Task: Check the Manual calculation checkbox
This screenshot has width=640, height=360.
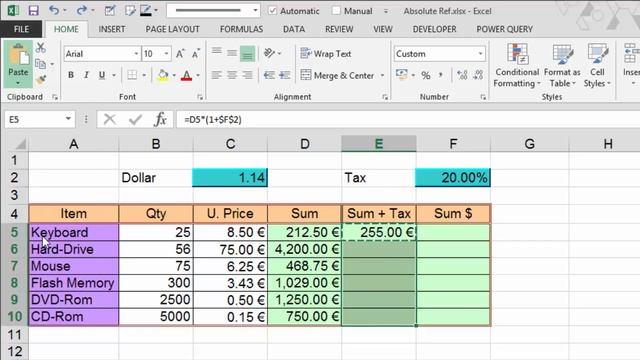Action: point(336,11)
